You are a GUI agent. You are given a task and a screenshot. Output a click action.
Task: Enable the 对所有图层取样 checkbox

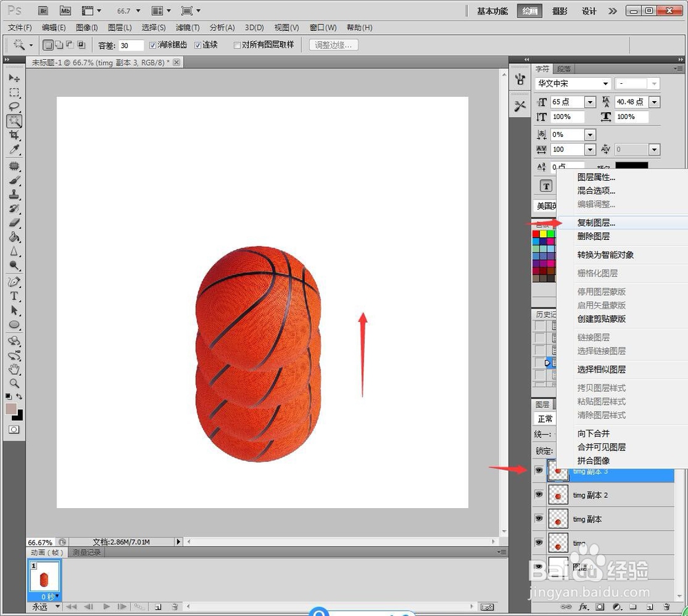237,45
